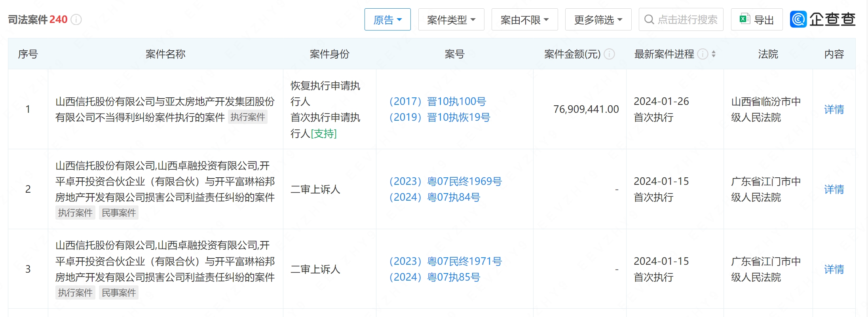Image resolution: width=868 pixels, height=317 pixels.
Task: Open case number (2019)晋10执恢19号
Action: click(x=439, y=117)
